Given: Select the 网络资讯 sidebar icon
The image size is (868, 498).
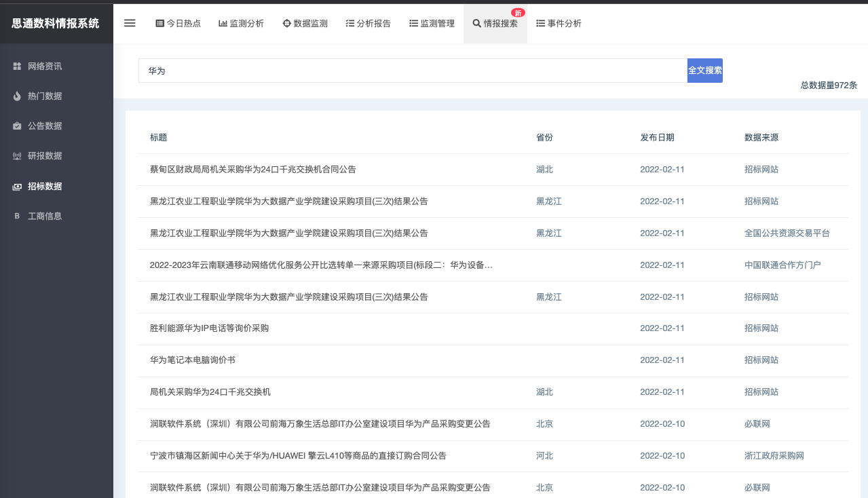Looking at the screenshot, I should [x=16, y=66].
